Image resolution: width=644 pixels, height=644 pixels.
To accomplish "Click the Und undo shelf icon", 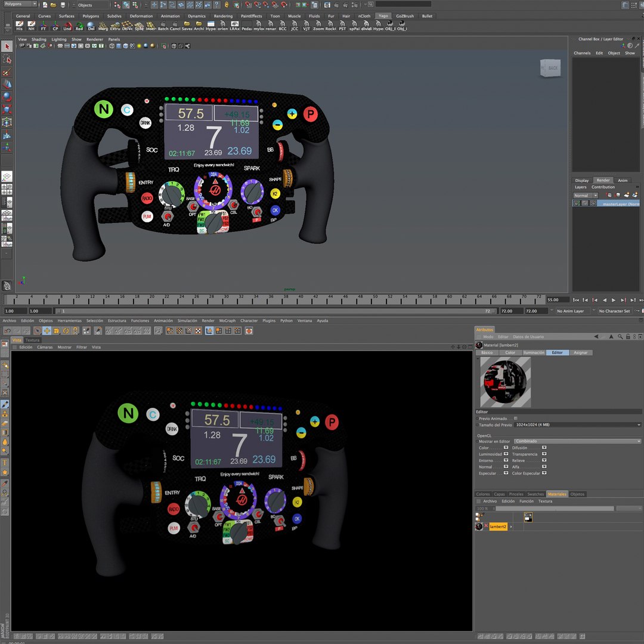I will tap(67, 26).
